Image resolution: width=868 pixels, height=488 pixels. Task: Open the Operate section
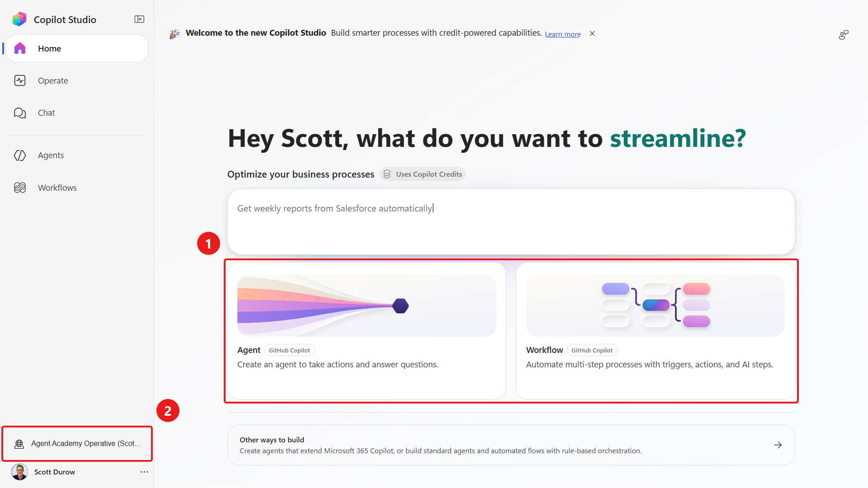tap(77, 80)
